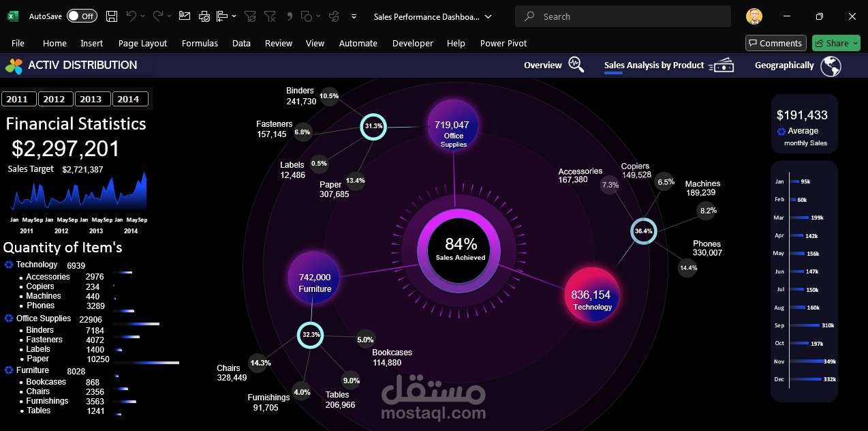Image resolution: width=868 pixels, height=431 pixels.
Task: Select the 2011 year slicer button
Action: point(18,99)
